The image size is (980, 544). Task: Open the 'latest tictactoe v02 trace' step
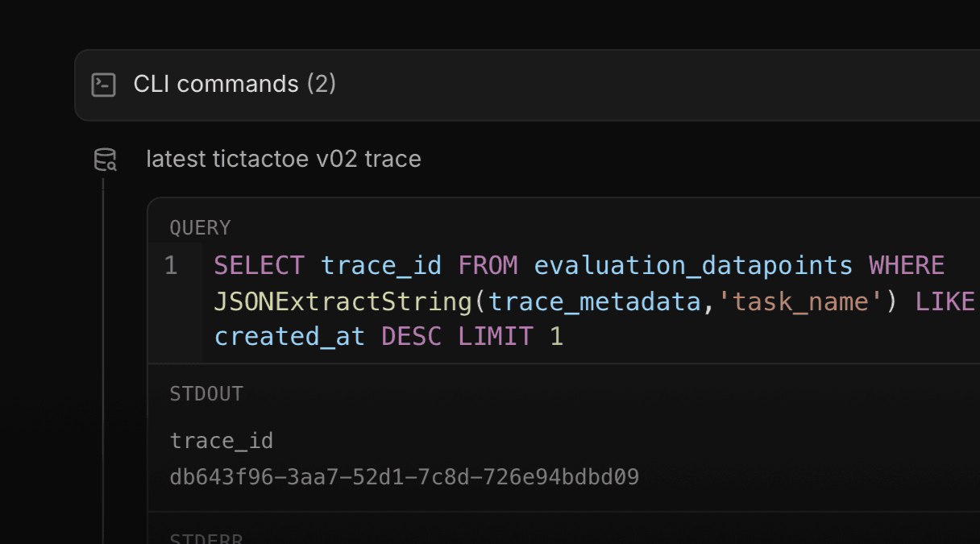(x=284, y=159)
